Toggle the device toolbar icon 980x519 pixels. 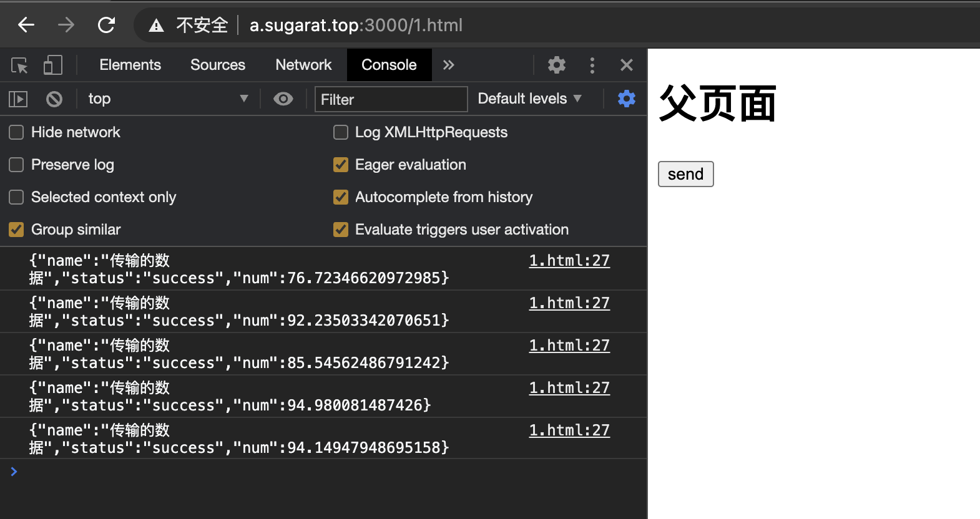[x=53, y=65]
